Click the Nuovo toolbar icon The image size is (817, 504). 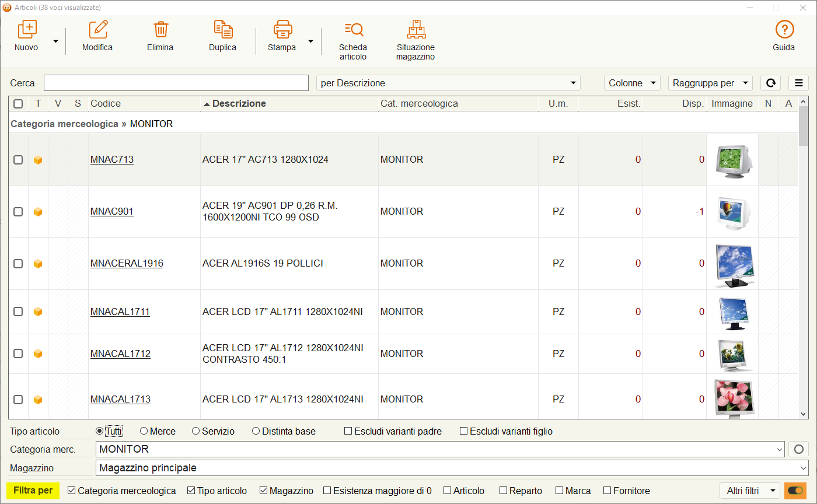pyautogui.click(x=27, y=29)
